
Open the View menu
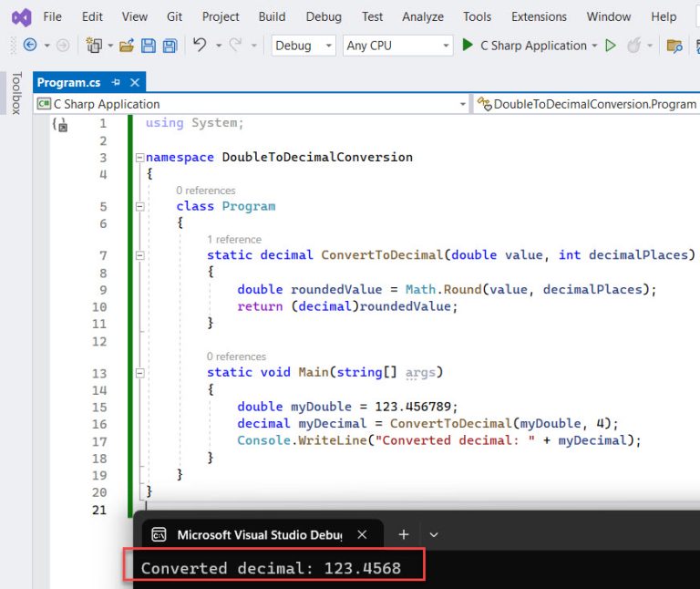pos(134,17)
